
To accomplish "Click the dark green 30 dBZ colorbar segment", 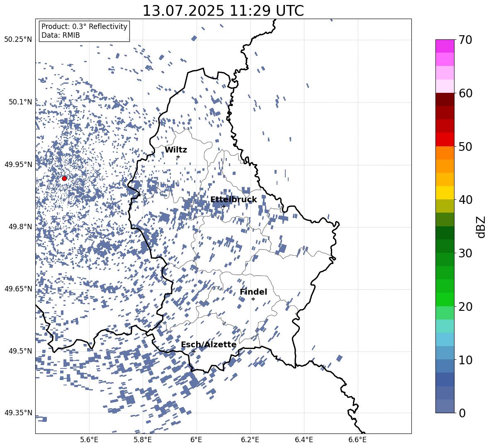I will 445,246.
